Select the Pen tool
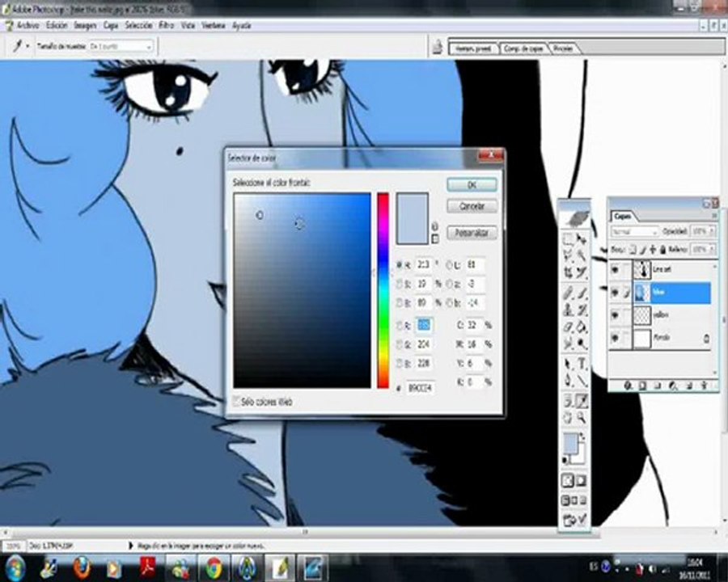The width and height of the screenshot is (728, 582). [568, 381]
